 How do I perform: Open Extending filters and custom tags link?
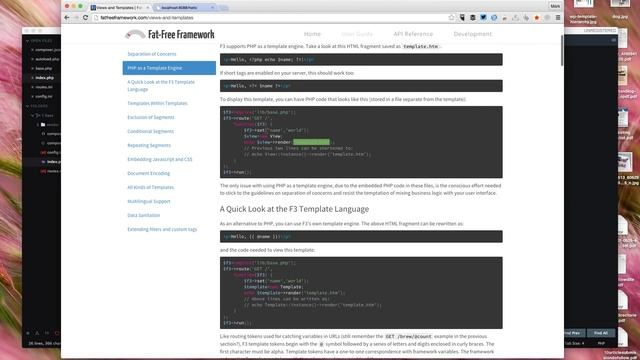point(162,229)
